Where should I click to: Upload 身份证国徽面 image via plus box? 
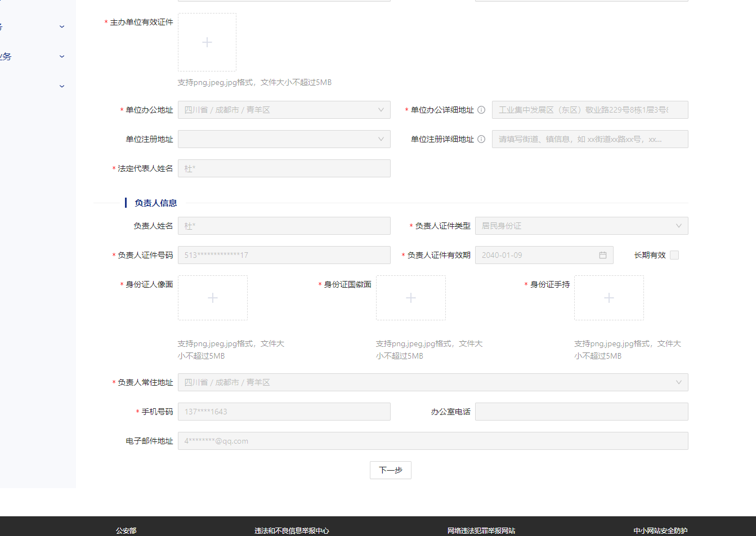(x=411, y=298)
